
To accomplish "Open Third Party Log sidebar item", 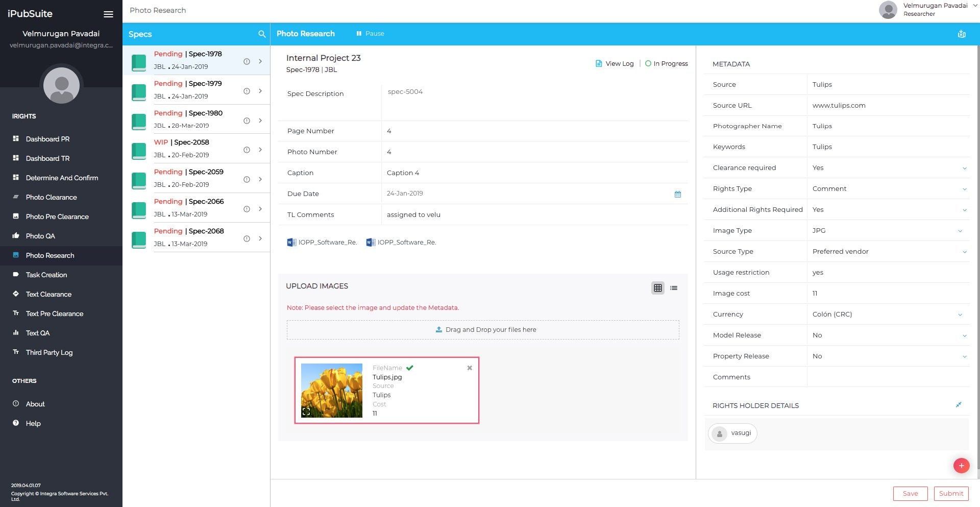I will [x=61, y=352].
